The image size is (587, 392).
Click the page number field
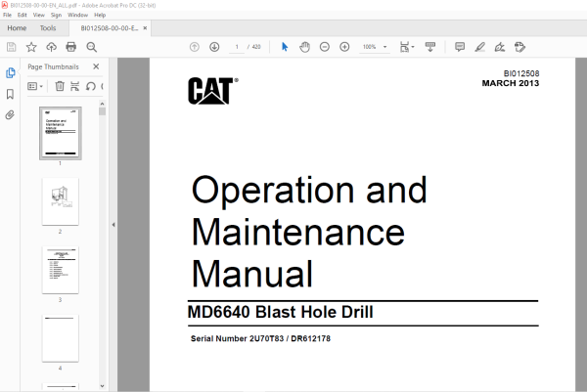point(237,47)
